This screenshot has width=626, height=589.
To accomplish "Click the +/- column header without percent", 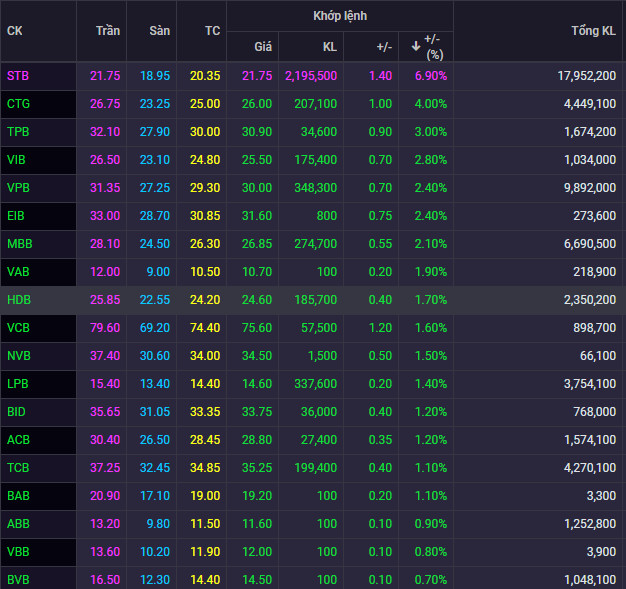I will 384,47.
